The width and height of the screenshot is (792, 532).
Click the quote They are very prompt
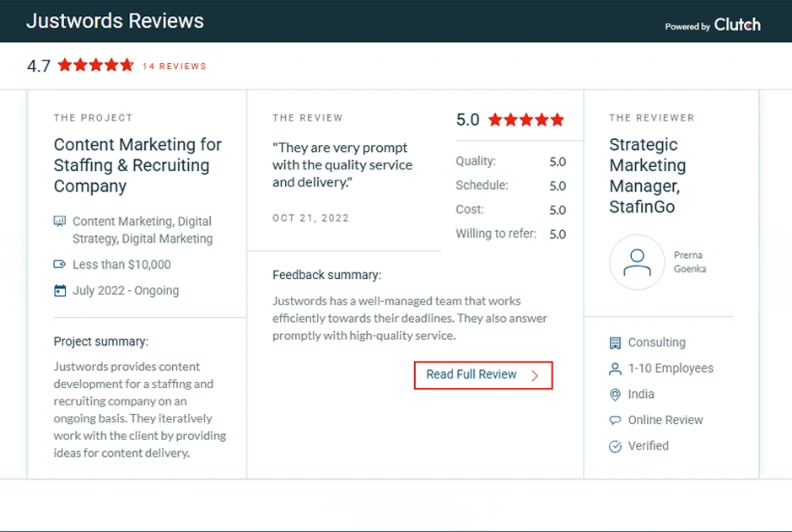click(x=342, y=165)
